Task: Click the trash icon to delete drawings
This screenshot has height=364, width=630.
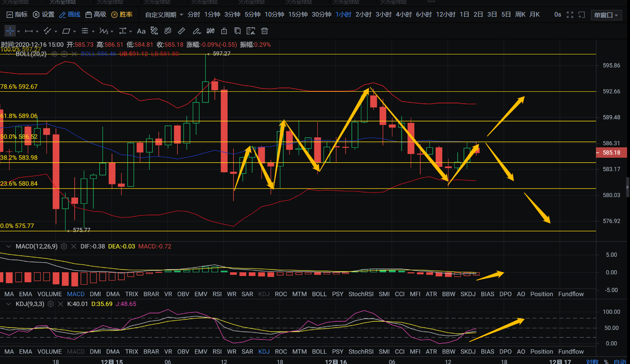Action: pyautogui.click(x=265, y=31)
